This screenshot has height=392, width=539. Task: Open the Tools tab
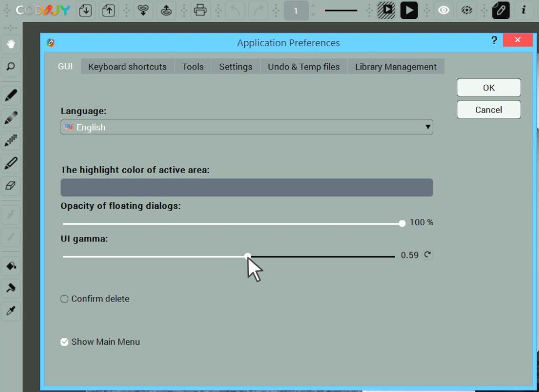tap(193, 67)
